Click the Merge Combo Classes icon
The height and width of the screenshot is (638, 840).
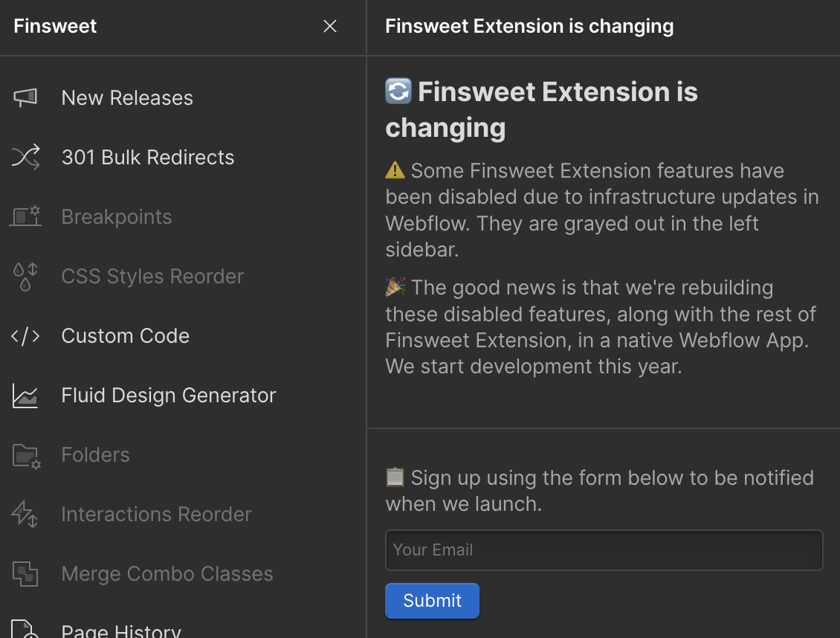(x=25, y=573)
